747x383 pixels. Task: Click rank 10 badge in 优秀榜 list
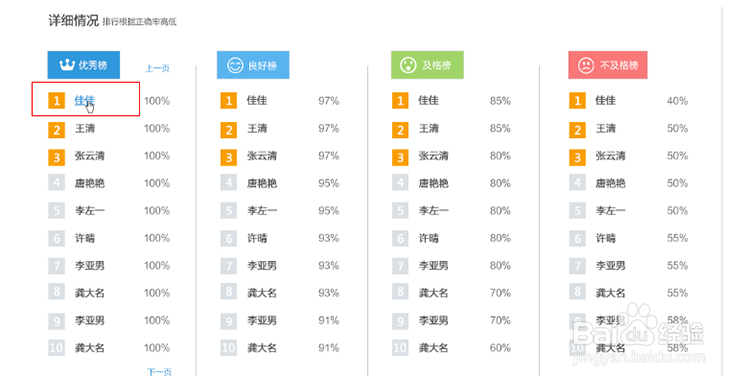tap(56, 348)
